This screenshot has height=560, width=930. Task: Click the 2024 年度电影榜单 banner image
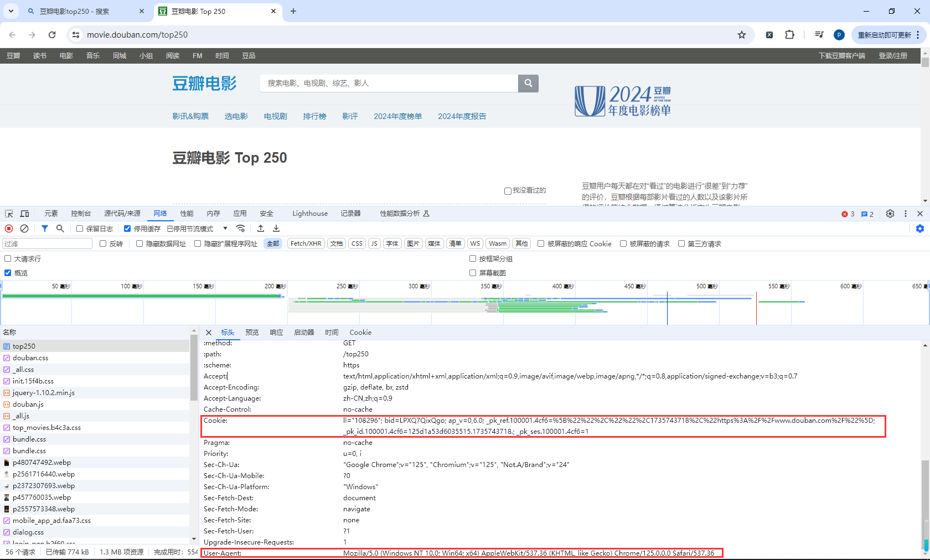coord(623,101)
